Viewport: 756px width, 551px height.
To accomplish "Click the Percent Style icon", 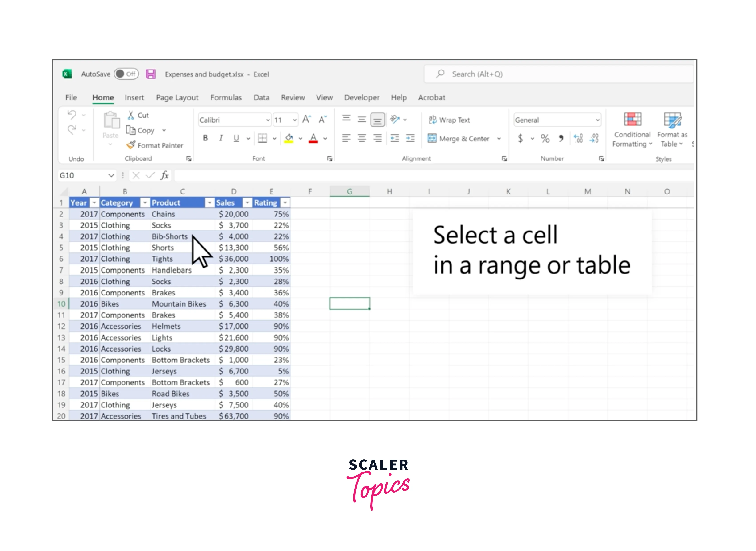I will (x=545, y=138).
